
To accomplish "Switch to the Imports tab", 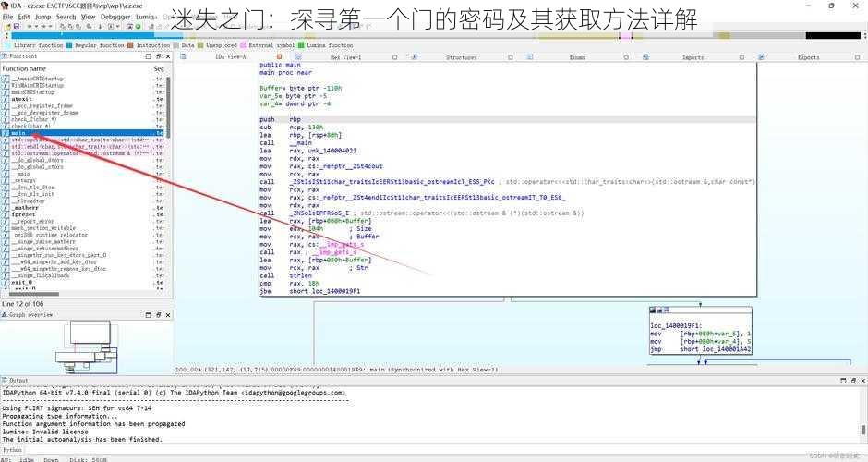I will pos(693,57).
